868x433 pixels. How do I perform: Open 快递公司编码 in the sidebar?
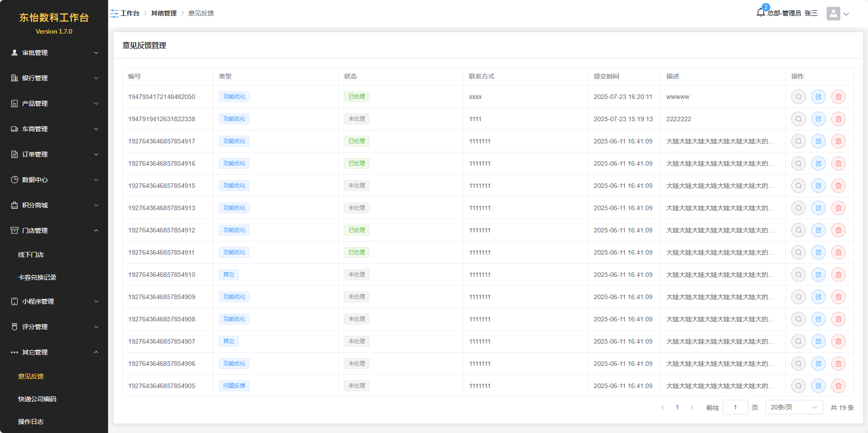37,399
